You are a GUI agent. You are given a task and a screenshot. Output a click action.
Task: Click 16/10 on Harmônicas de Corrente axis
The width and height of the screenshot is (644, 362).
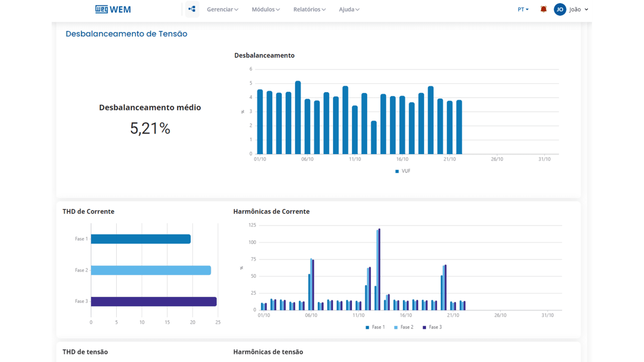click(x=406, y=315)
